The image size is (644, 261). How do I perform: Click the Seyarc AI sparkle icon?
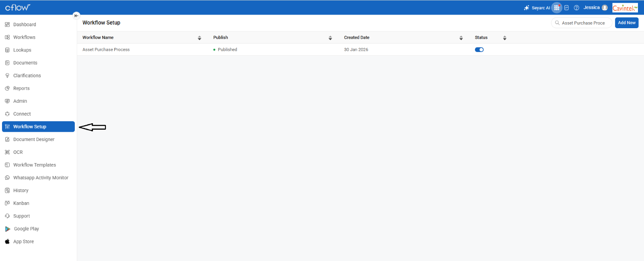526,8
